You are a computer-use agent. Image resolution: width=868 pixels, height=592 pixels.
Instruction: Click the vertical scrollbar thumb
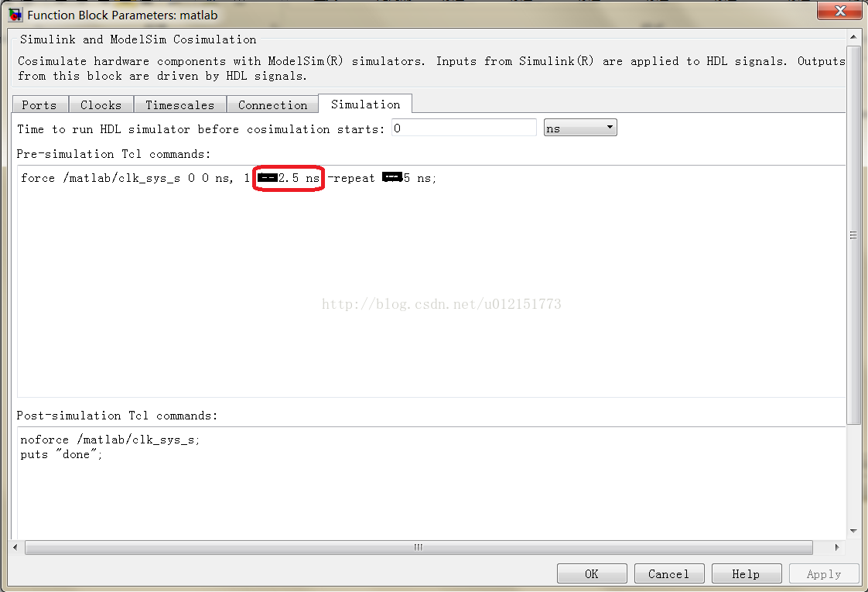(x=853, y=235)
